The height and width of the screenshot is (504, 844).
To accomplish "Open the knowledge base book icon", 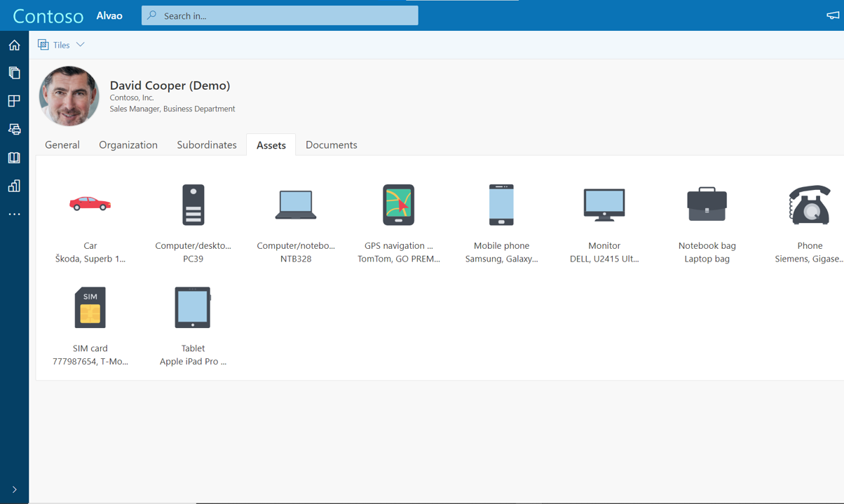I will click(14, 158).
